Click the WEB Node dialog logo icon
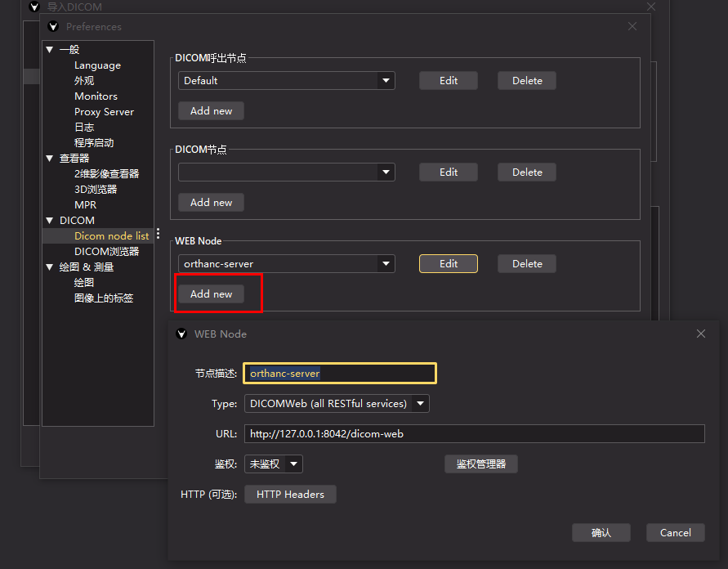 [181, 334]
